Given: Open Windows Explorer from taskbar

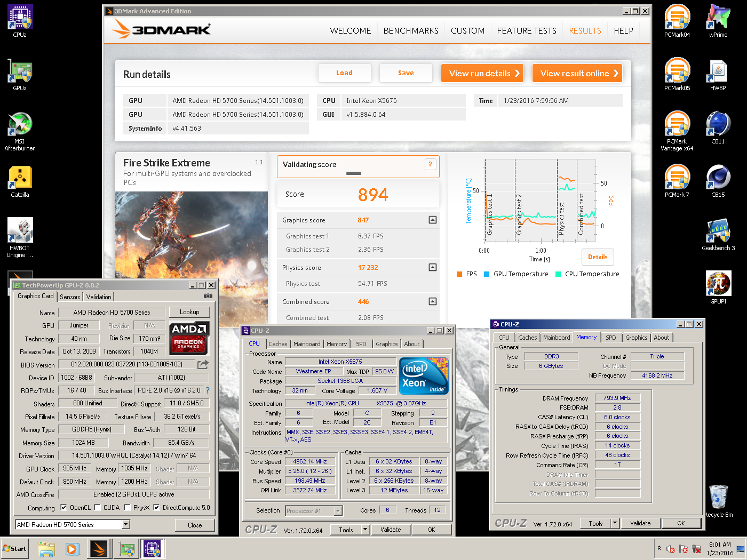Looking at the screenshot, I should point(46,549).
